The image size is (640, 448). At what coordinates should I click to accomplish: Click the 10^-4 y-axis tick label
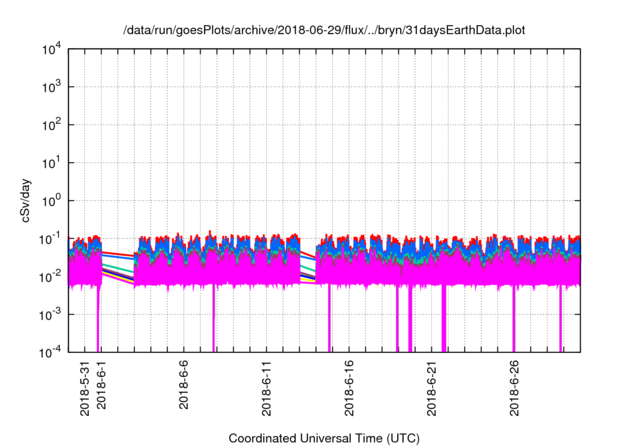pos(50,352)
